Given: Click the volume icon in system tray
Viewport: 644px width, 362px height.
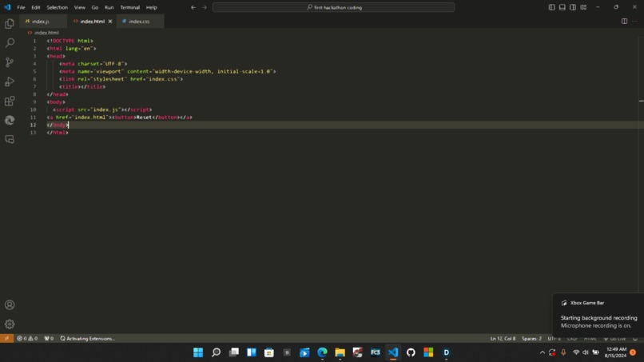Looking at the screenshot, I should (585, 352).
